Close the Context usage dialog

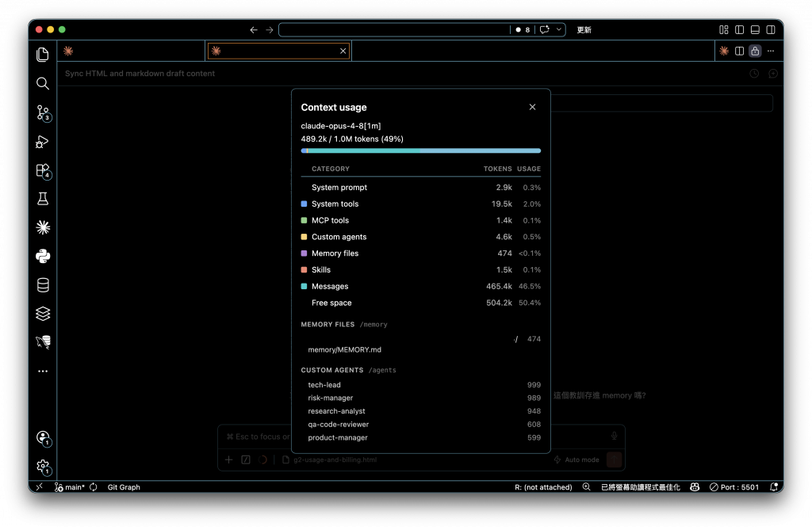[532, 107]
